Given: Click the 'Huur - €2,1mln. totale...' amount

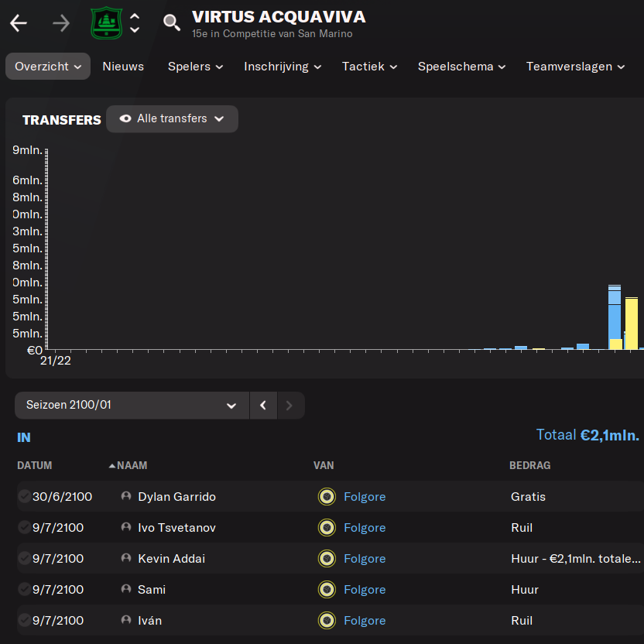Looking at the screenshot, I should tap(575, 559).
